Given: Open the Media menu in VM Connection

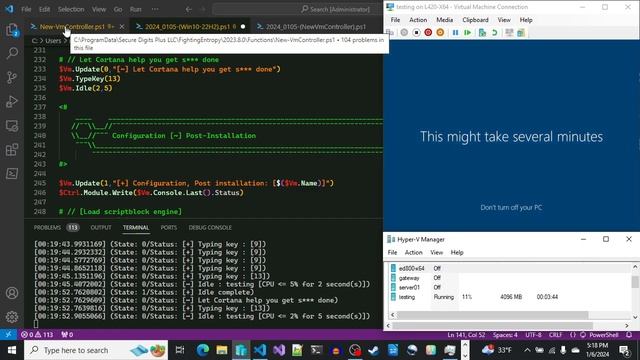Looking at the screenshot, I should point(444,20).
